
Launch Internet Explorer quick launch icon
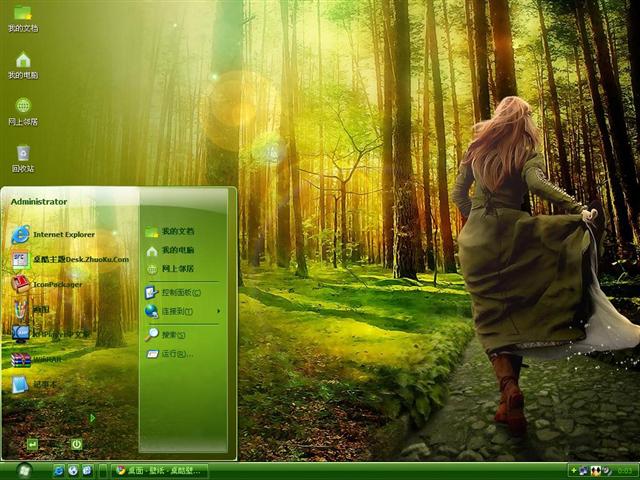click(x=58, y=471)
